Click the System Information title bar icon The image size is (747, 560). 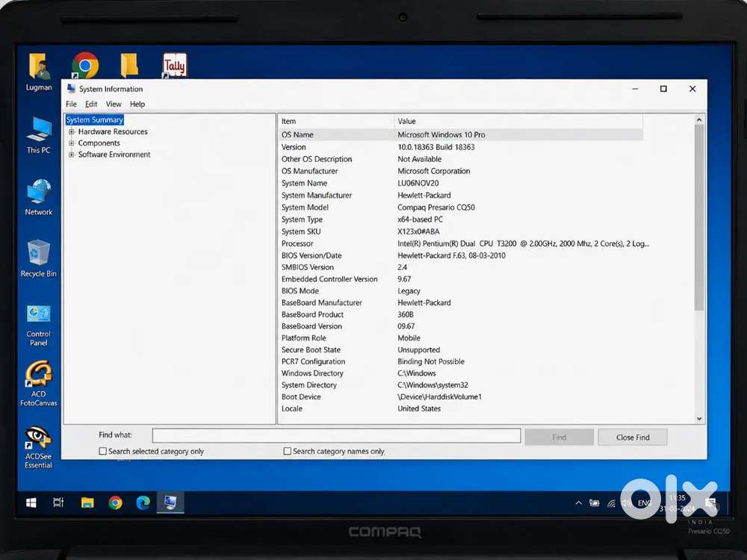click(72, 89)
